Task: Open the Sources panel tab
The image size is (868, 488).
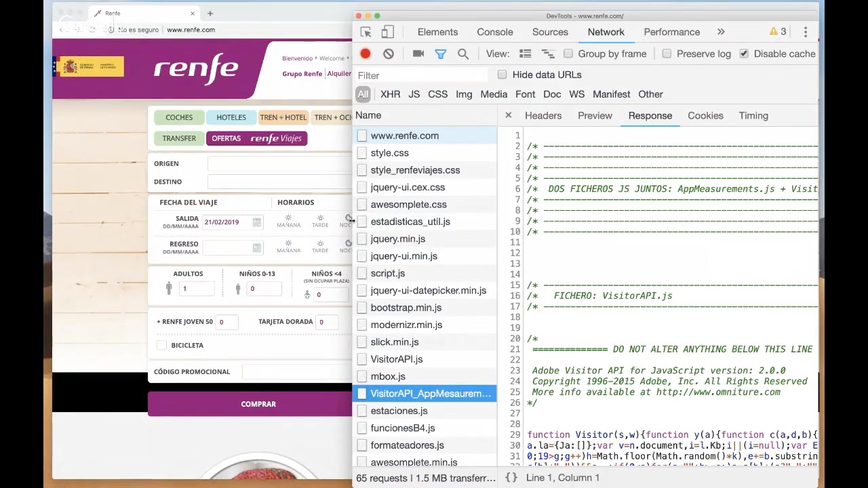Action: pyautogui.click(x=550, y=32)
